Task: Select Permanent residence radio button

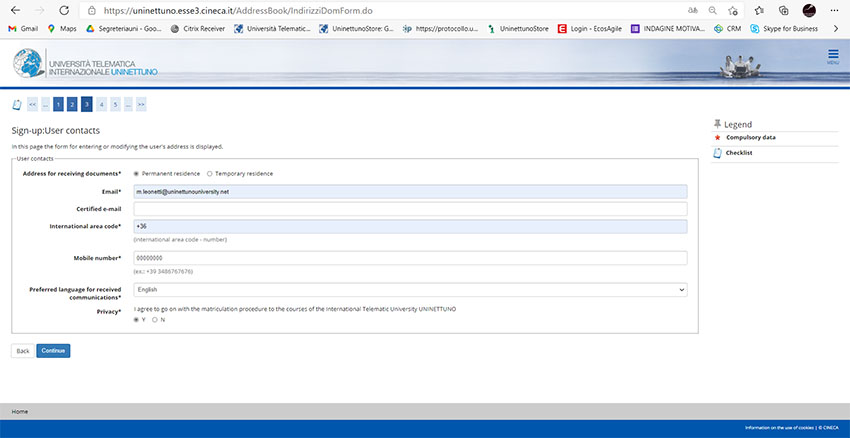Action: click(x=136, y=173)
